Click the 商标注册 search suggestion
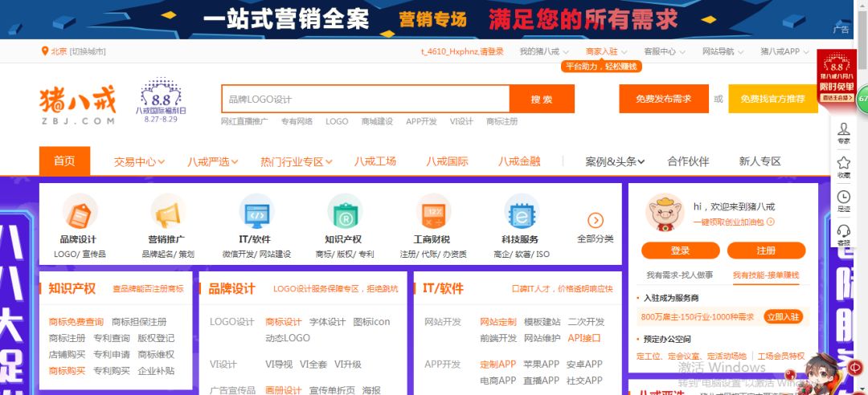The width and height of the screenshot is (868, 395). coord(502,122)
